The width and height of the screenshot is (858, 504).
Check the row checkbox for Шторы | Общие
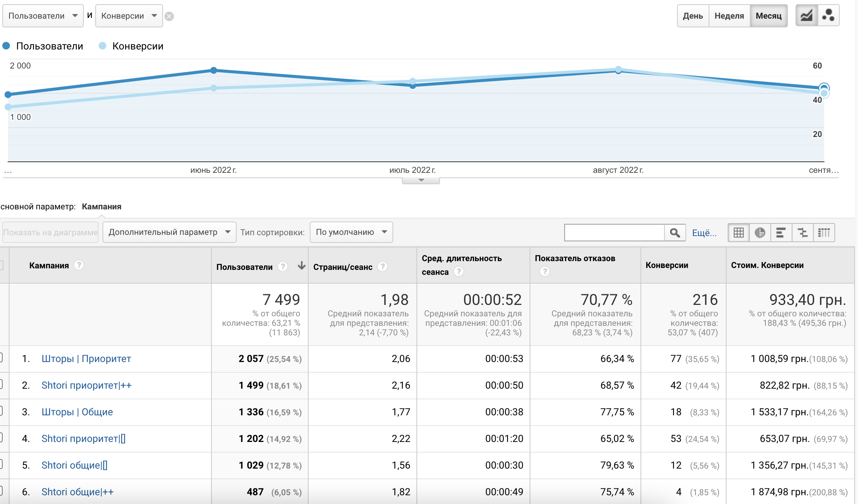click(x=1, y=411)
